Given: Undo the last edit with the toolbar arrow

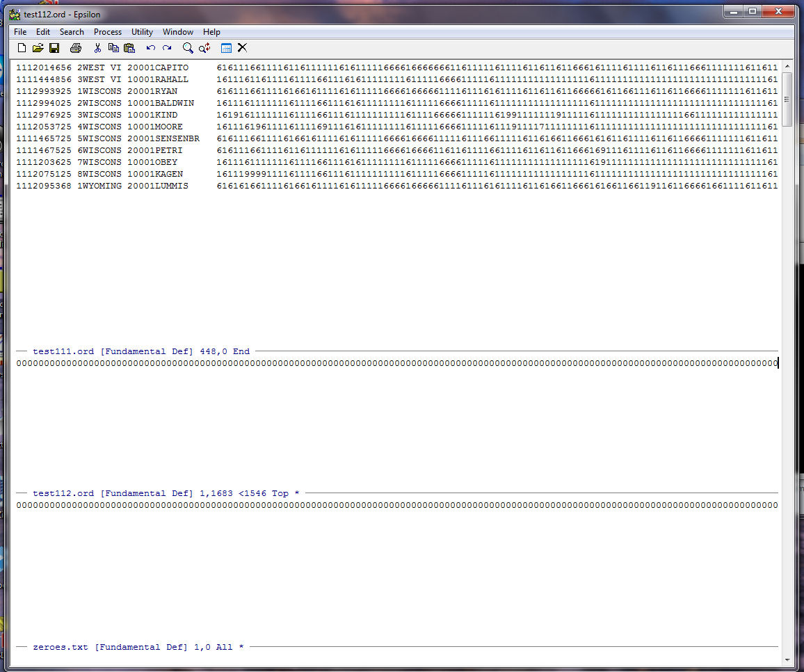Looking at the screenshot, I should [x=151, y=48].
